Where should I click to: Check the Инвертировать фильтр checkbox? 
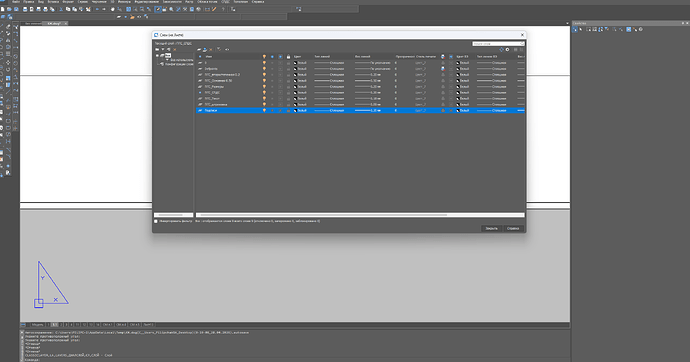pos(156,221)
